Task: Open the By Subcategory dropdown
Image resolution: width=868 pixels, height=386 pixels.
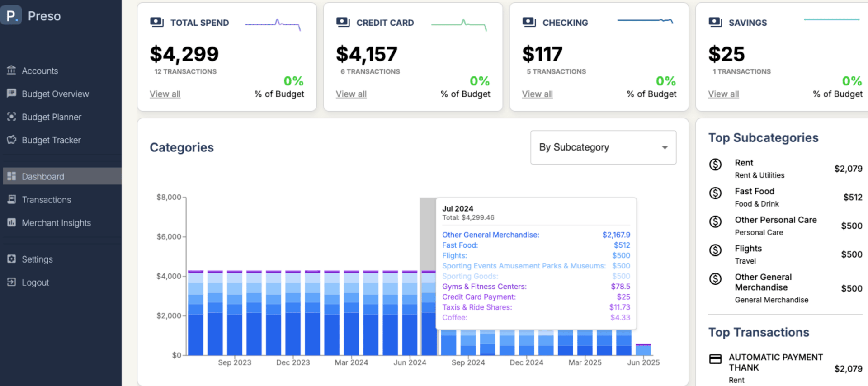Action: (603, 147)
